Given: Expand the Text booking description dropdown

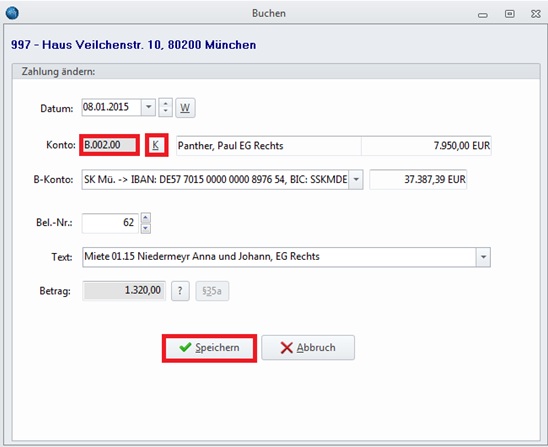Looking at the screenshot, I should 483,257.
